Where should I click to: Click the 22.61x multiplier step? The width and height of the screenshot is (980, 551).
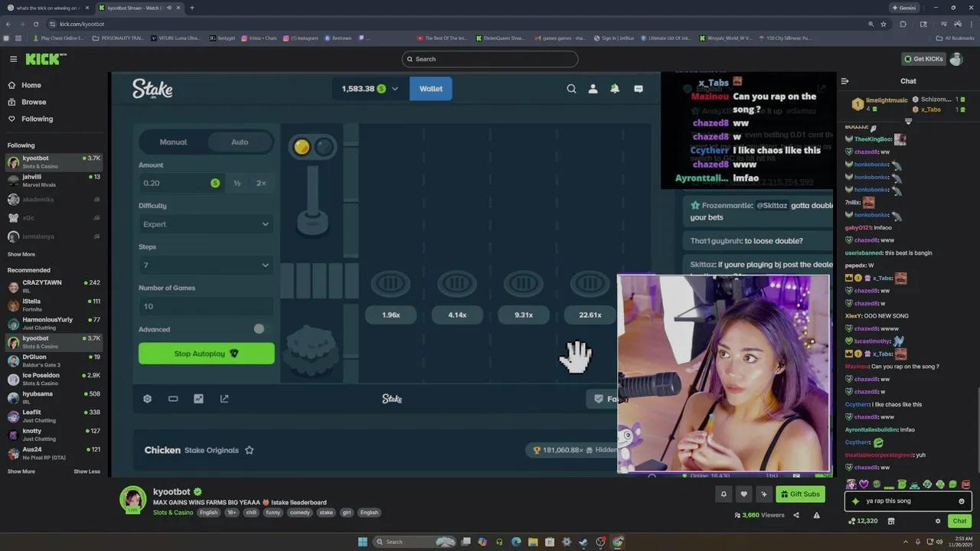590,315
